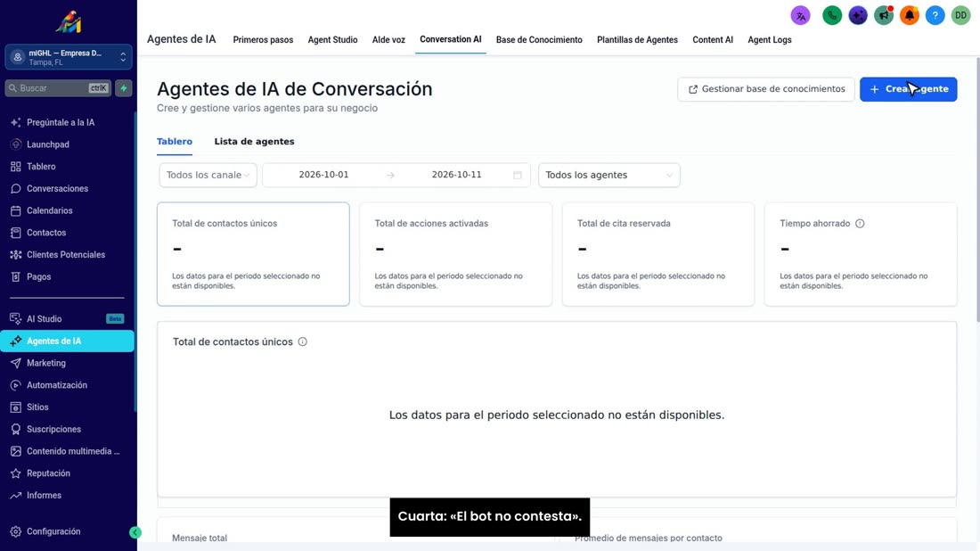Viewport: 980px width, 551px height.
Task: Expand the miGHL Empresa account switcher
Action: [x=69, y=58]
